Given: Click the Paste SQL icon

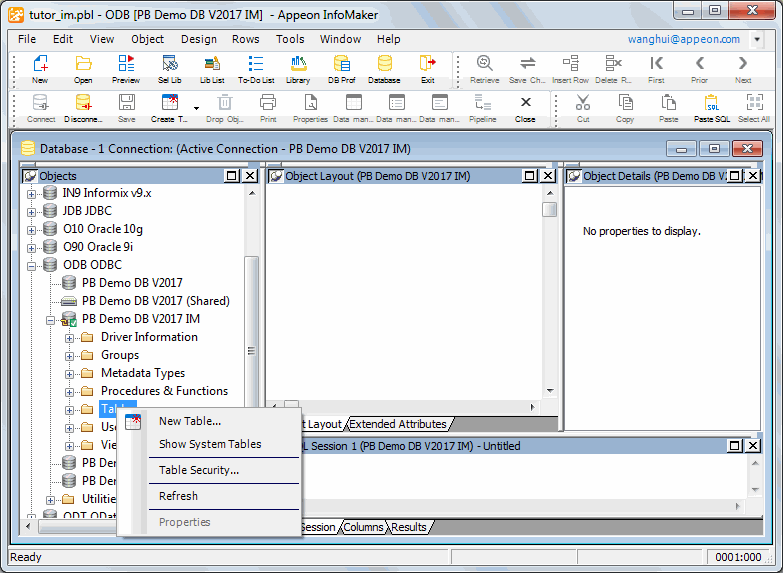Looking at the screenshot, I should (711, 106).
